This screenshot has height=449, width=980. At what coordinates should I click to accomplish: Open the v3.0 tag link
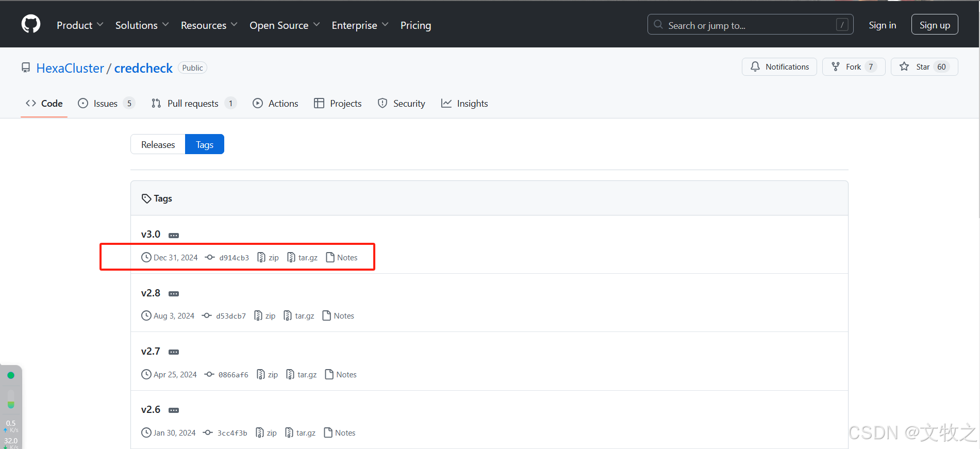pos(151,234)
